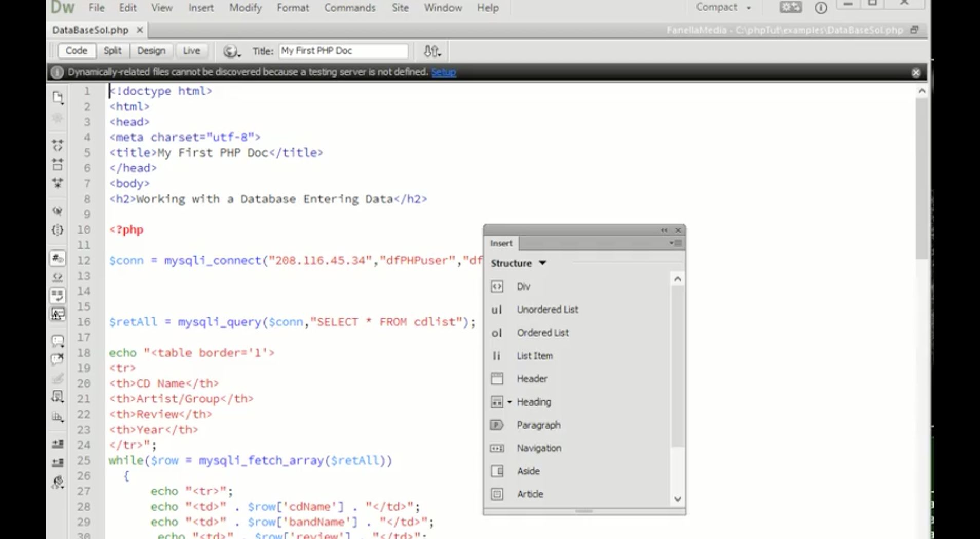Click the info icon on the notification bar
Viewport: 980px width, 539px height.
57,72
